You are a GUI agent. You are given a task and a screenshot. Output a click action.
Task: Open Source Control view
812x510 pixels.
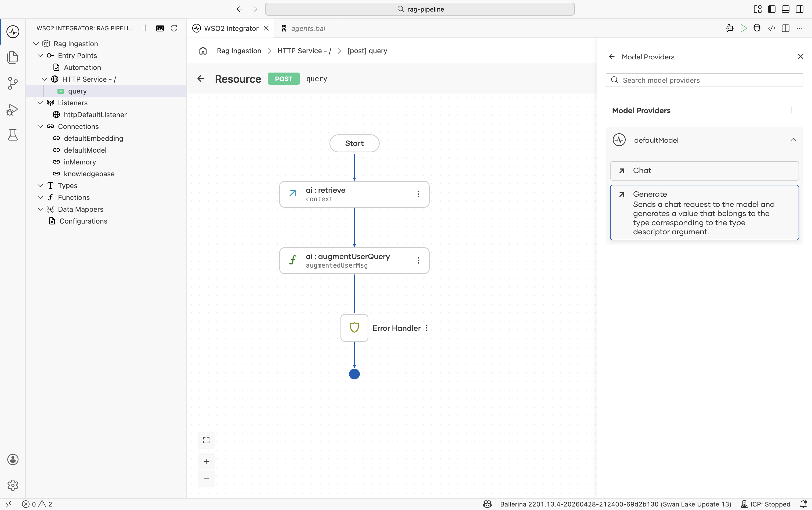13,83
